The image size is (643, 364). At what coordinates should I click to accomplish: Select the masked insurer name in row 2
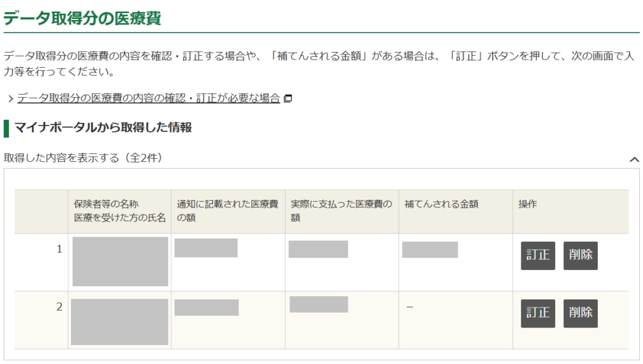[x=119, y=321]
